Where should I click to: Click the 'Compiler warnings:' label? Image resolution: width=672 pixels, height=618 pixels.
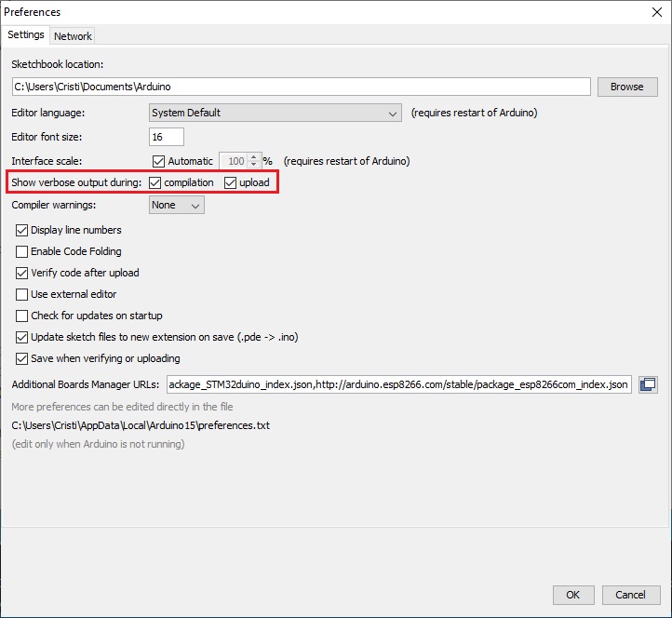pyautogui.click(x=54, y=205)
